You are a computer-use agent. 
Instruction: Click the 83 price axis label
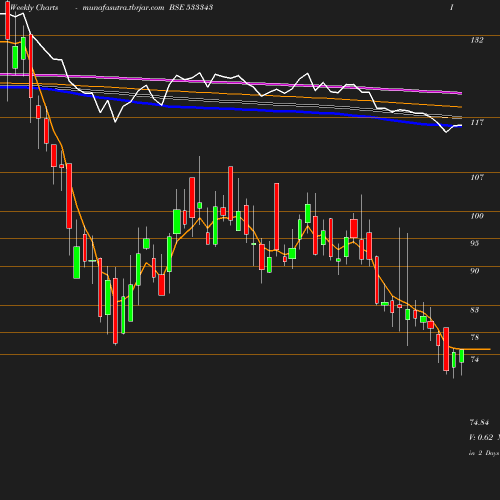click(474, 310)
